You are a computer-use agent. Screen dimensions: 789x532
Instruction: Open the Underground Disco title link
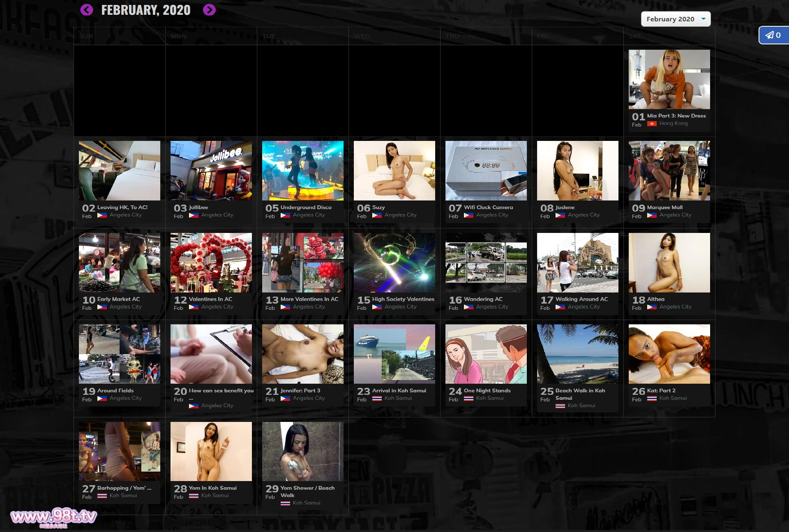[306, 207]
